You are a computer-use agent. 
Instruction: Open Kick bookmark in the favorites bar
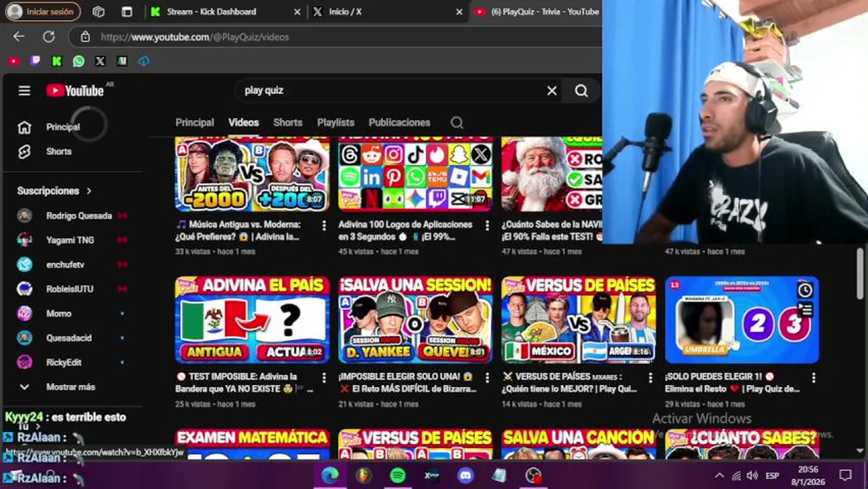tap(57, 61)
